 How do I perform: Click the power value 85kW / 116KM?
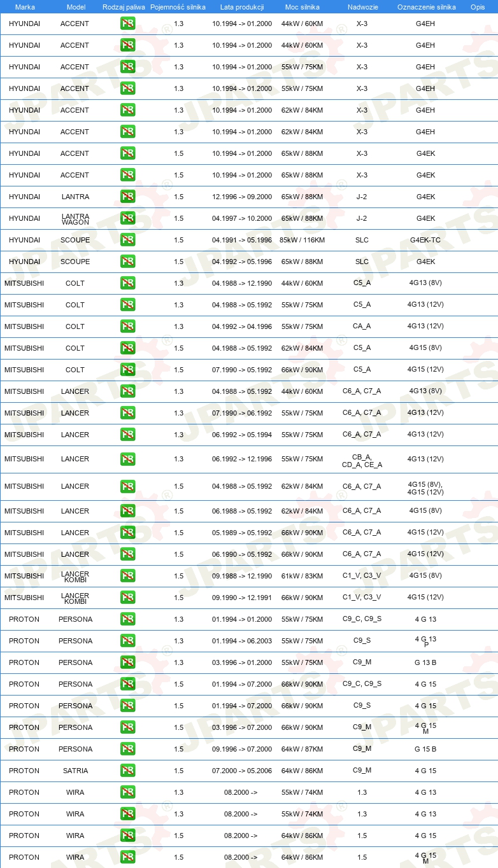302,240
